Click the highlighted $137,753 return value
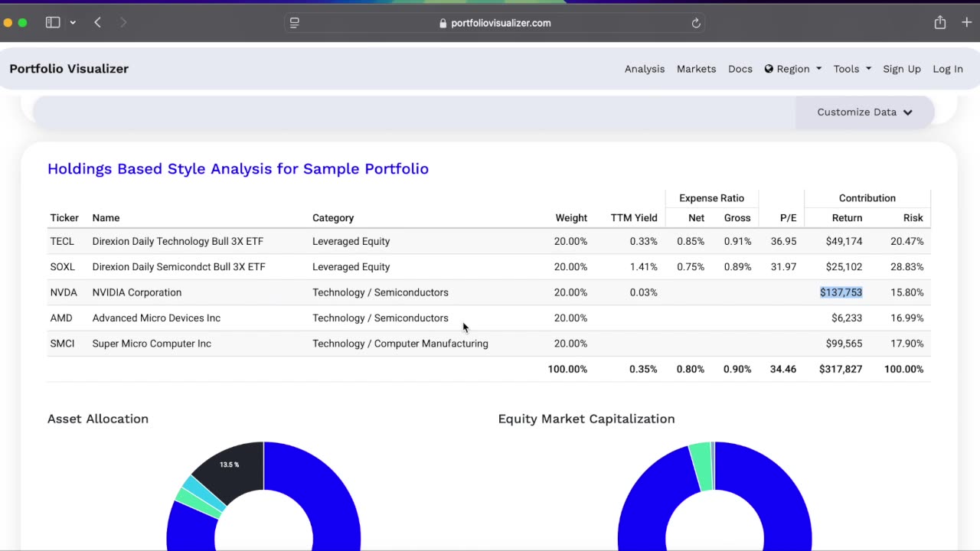Screen dimensions: 980x551 [x=841, y=292]
